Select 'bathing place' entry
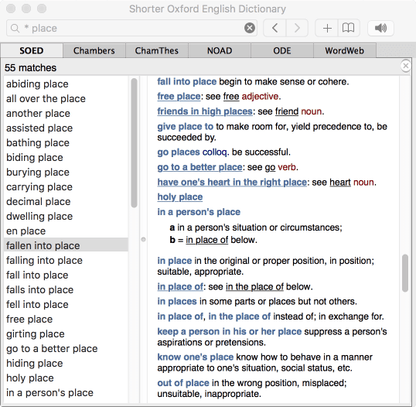416x407 pixels. 66,143
